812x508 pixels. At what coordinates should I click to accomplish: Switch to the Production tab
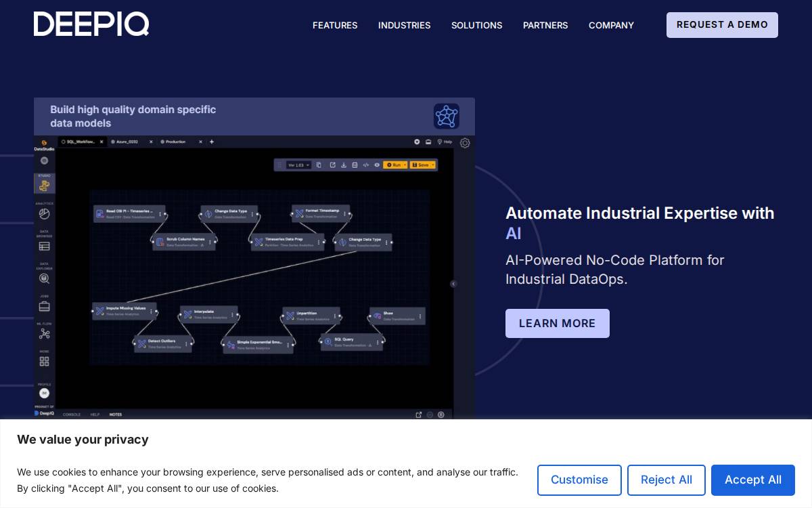click(175, 142)
